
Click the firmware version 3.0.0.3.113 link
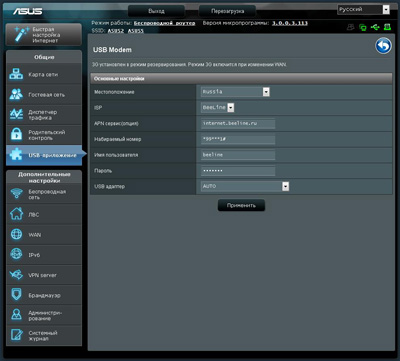click(x=290, y=23)
